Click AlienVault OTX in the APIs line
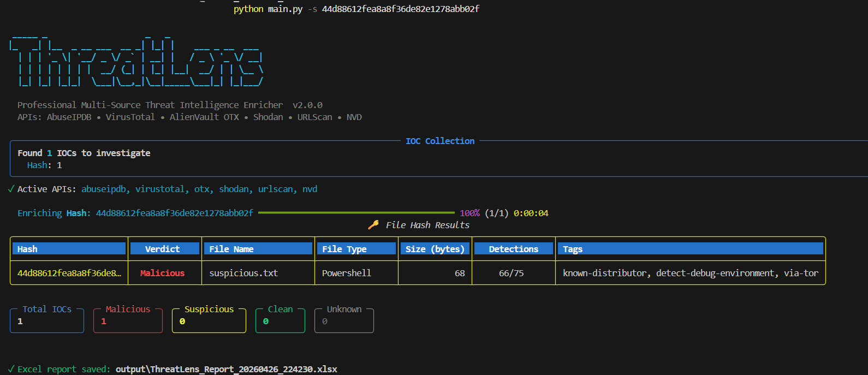The image size is (868, 375). pos(204,117)
